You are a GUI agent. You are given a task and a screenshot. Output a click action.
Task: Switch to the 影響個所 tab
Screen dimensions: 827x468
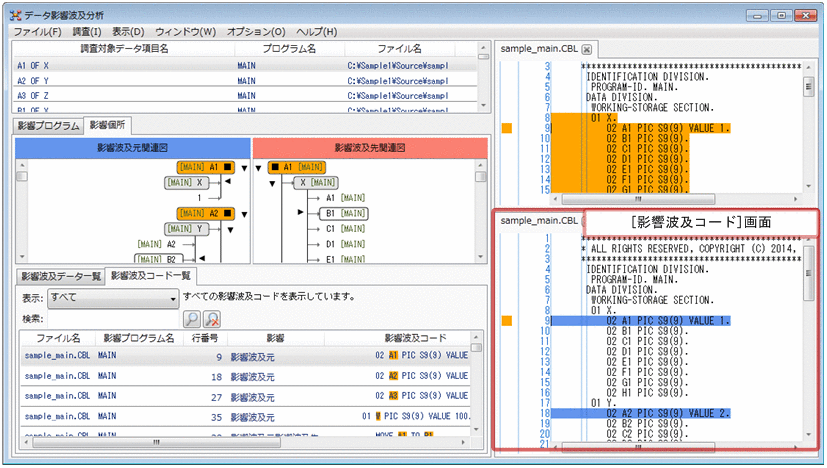108,125
